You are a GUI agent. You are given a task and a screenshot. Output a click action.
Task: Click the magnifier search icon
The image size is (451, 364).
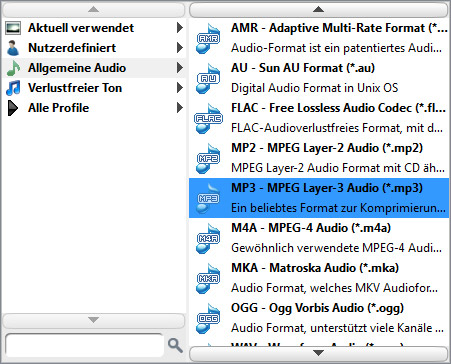[x=175, y=345]
